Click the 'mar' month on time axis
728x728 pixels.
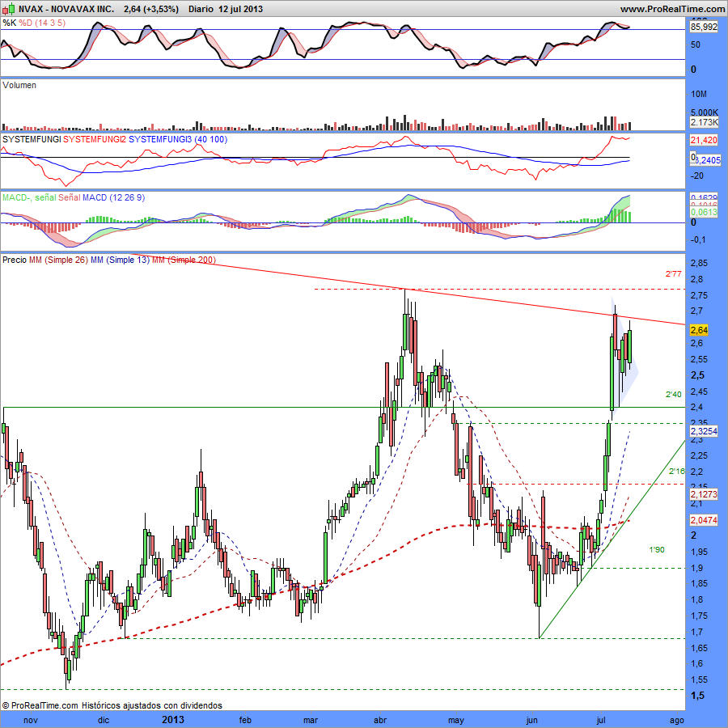pyautogui.click(x=311, y=720)
